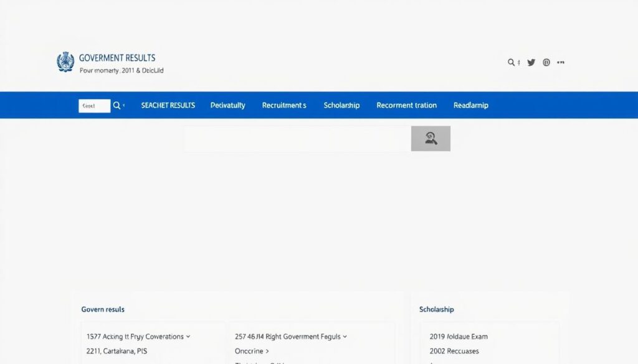Click the 2211, Cartaiana, PIS entry

[117, 351]
